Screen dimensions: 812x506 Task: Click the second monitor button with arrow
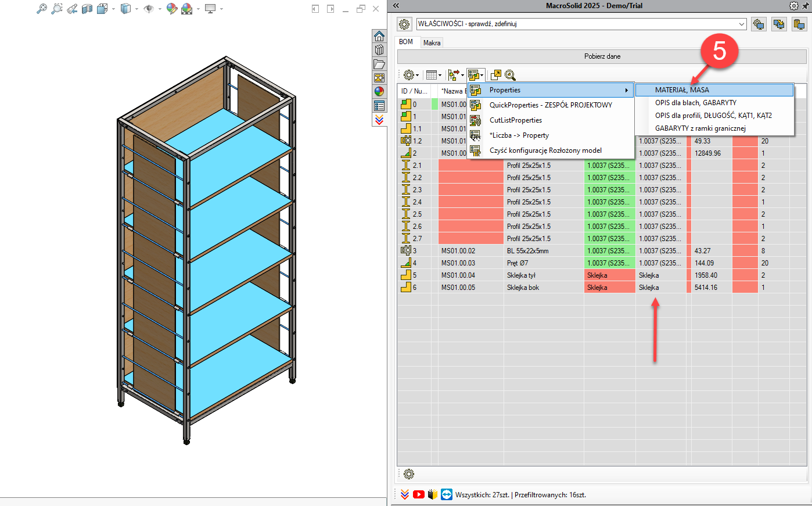pos(779,24)
